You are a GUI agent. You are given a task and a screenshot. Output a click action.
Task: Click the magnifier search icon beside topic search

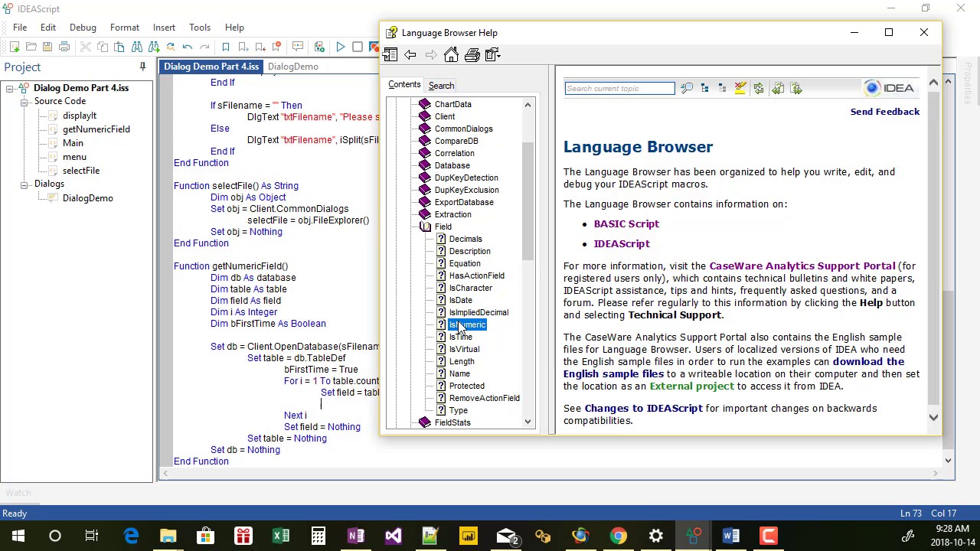(x=687, y=89)
